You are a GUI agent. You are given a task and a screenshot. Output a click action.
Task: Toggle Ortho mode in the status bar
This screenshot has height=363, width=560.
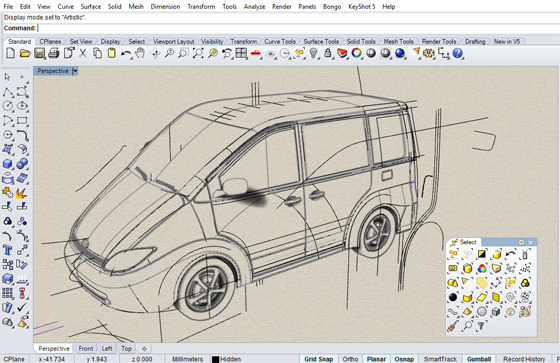click(350, 359)
